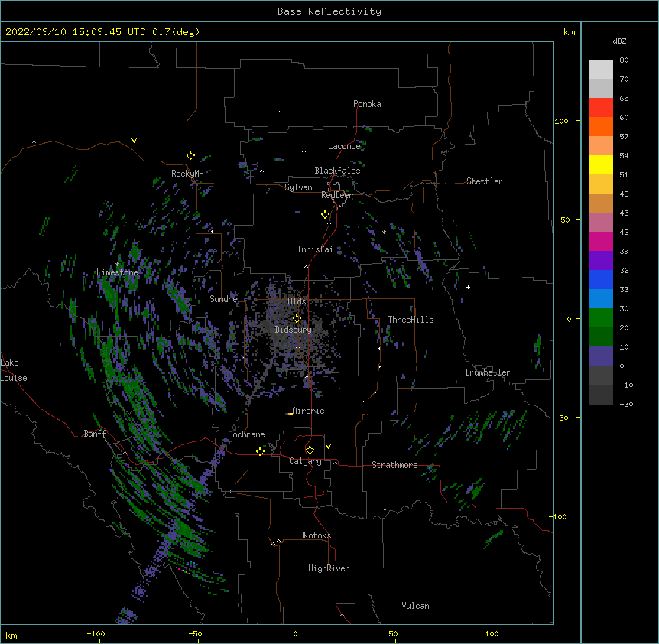This screenshot has height=644, width=659.
Task: Click the orange 57-60 dBZ legend swatch
Action: (x=601, y=126)
